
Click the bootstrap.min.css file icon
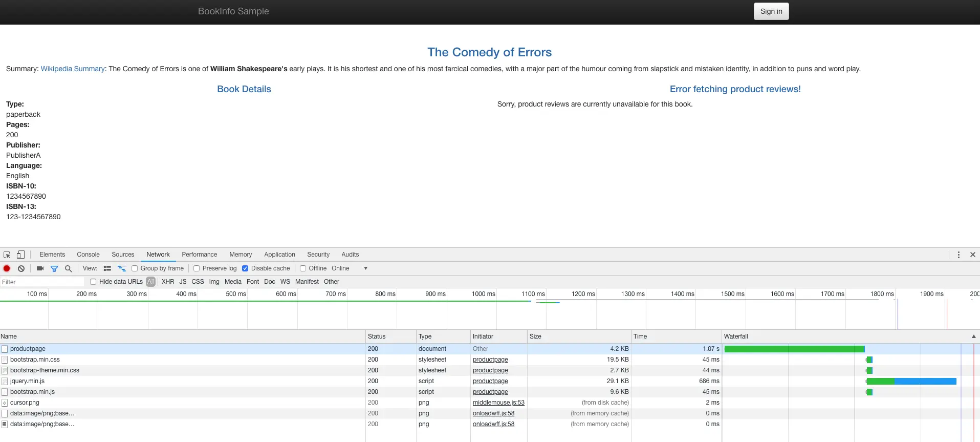click(5, 360)
